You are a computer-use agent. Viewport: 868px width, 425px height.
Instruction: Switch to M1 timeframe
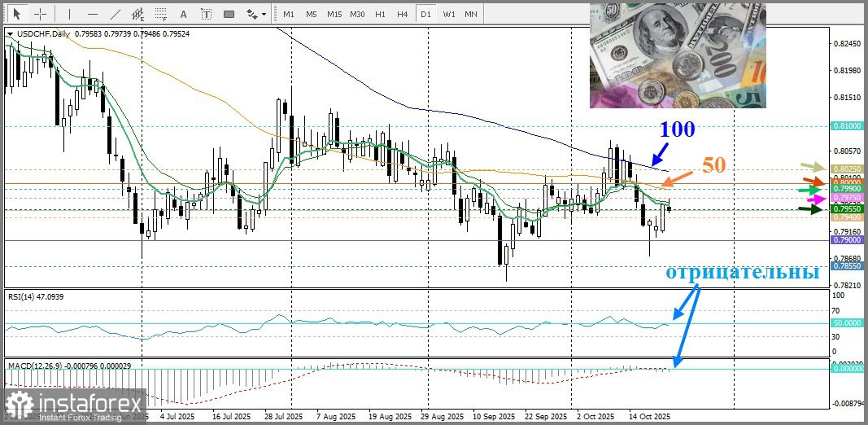tap(289, 14)
